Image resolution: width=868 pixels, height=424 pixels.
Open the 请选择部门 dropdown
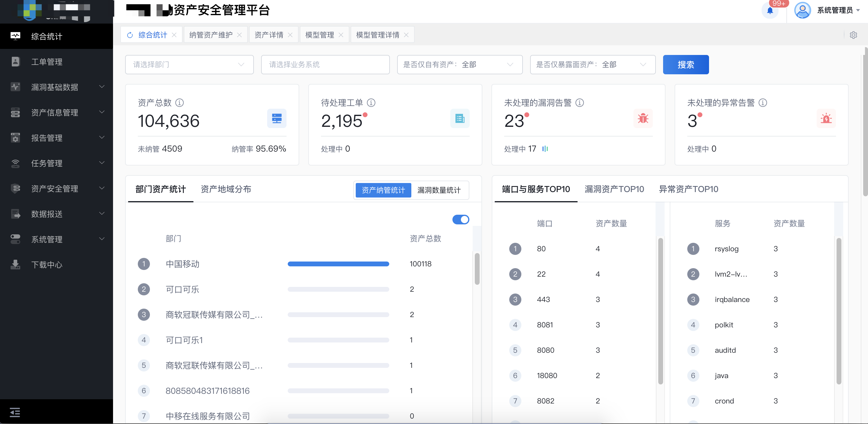coord(189,65)
